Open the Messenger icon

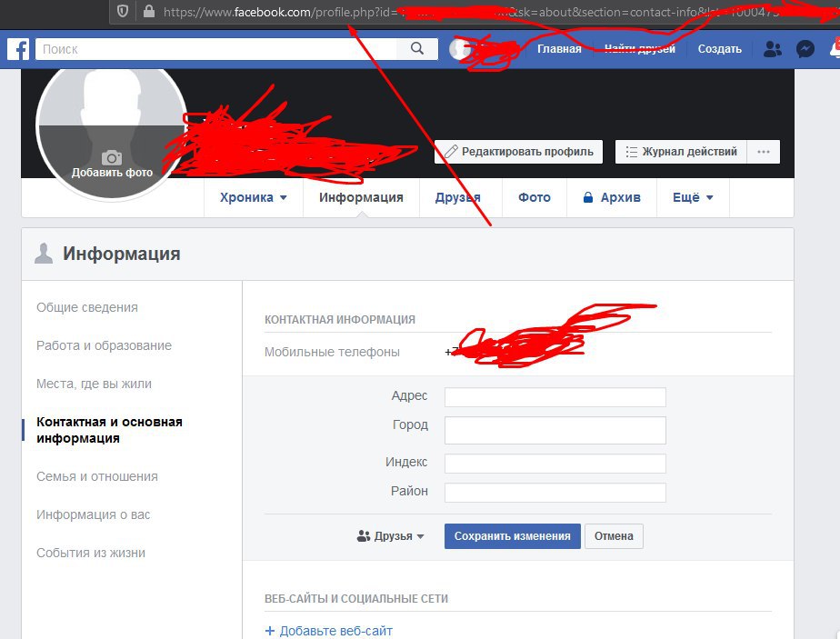805,49
